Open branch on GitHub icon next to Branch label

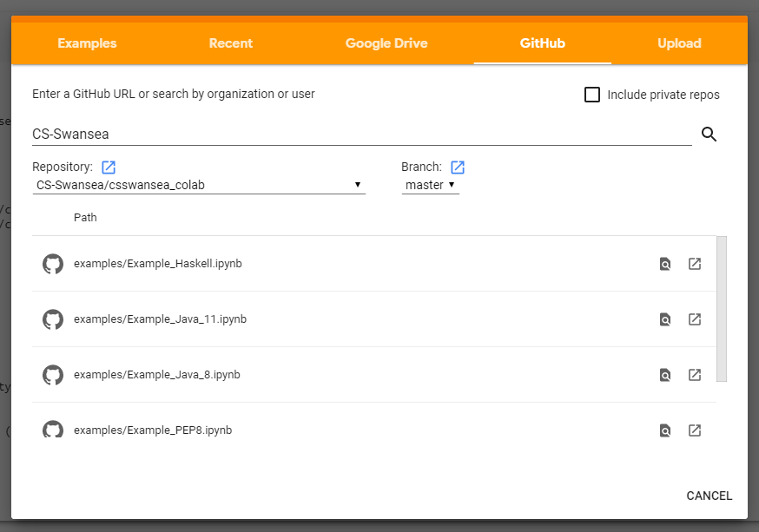tap(458, 167)
